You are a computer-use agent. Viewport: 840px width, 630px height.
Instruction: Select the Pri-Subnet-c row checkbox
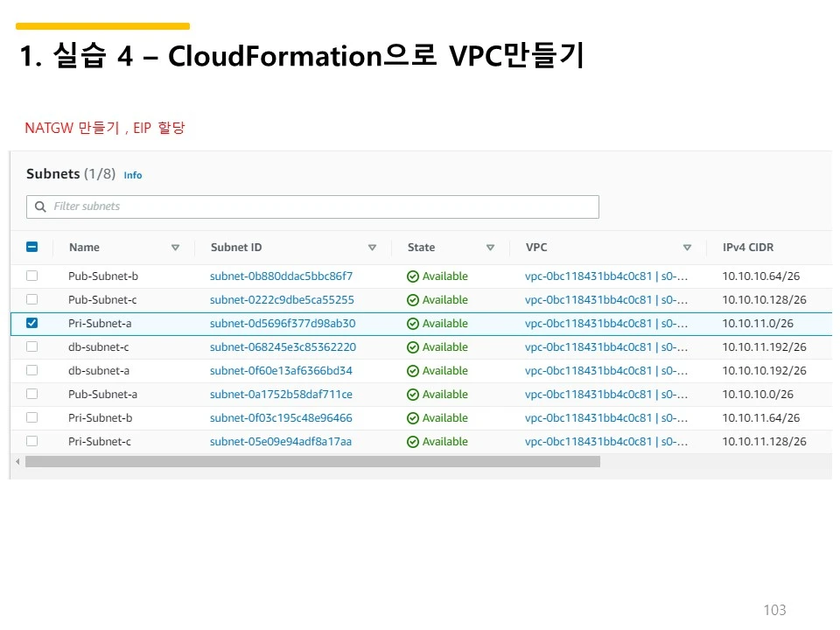click(x=32, y=441)
